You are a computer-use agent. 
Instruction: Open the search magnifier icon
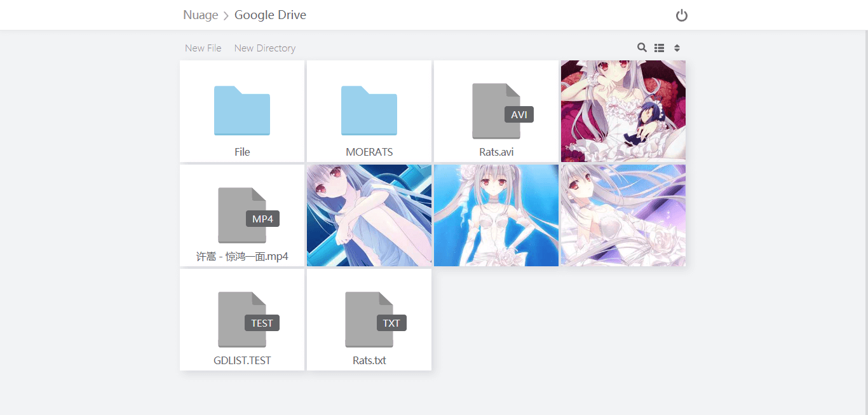(x=642, y=47)
